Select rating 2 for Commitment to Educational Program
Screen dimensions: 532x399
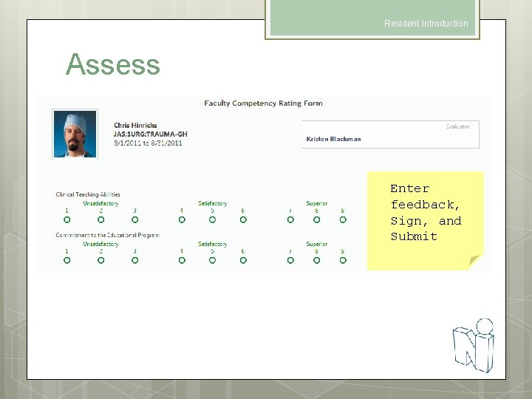coord(100,260)
